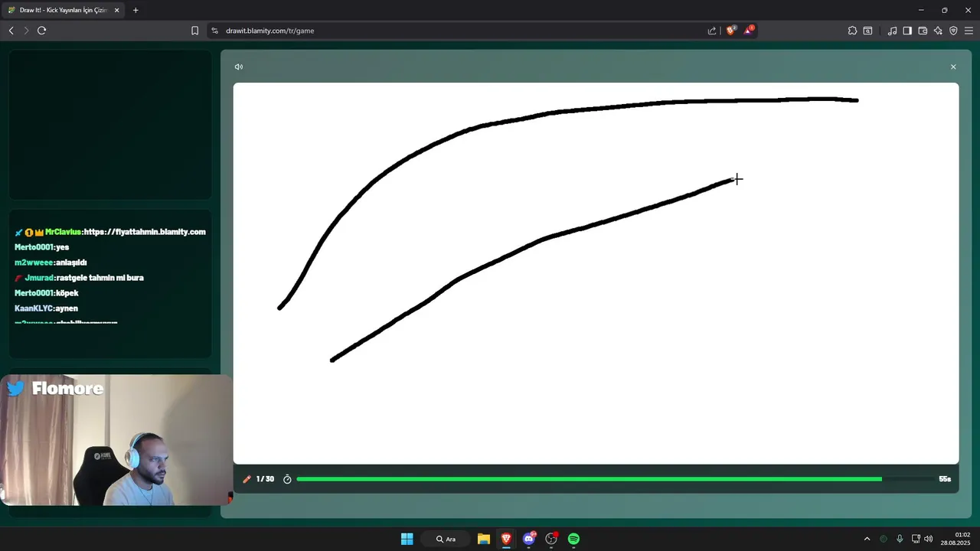This screenshot has height=551, width=980.
Task: Open site settings icon beside the URL
Action: click(215, 31)
